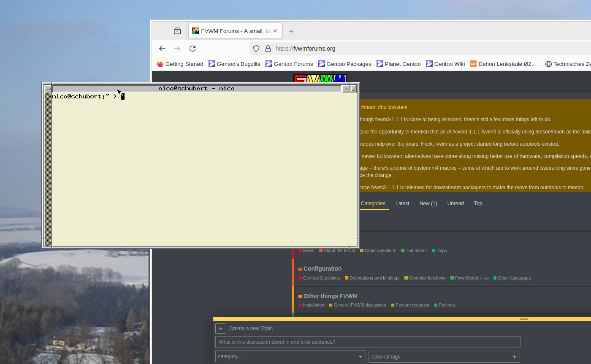
Task: Focus the fvwmforums.org address bar
Action: click(x=420, y=49)
